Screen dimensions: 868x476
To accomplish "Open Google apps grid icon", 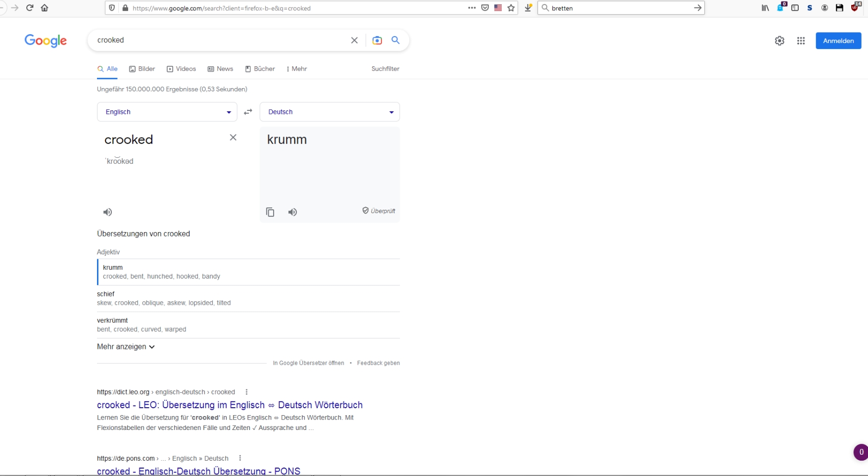I will [801, 41].
